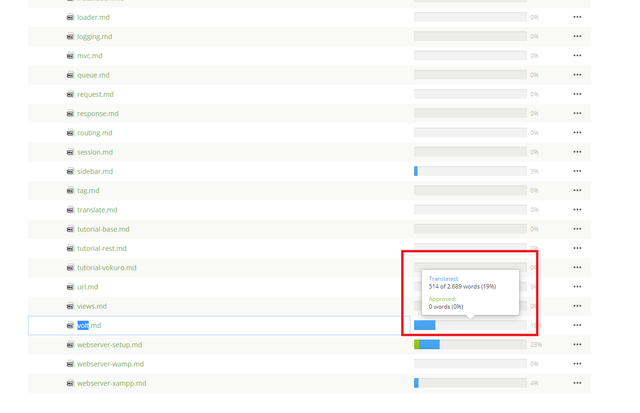Click the file icon beside session.md
Image resolution: width=640 pixels, height=413 pixels.
point(70,152)
